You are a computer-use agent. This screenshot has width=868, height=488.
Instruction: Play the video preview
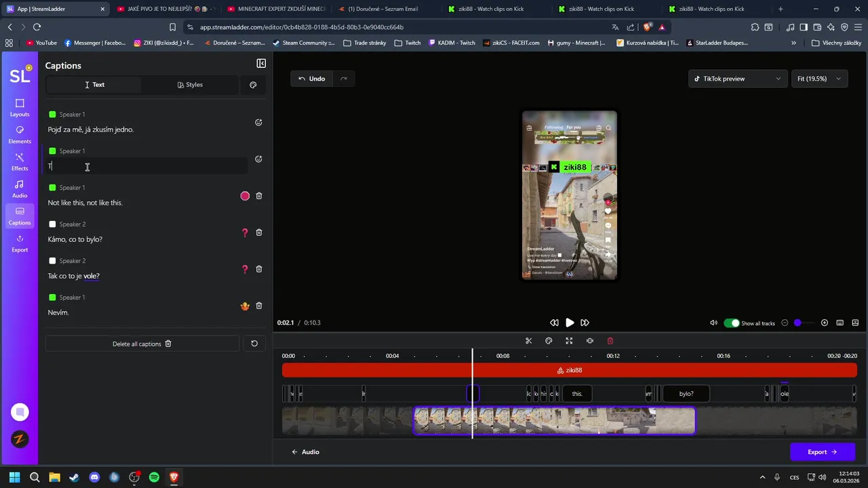point(570,323)
